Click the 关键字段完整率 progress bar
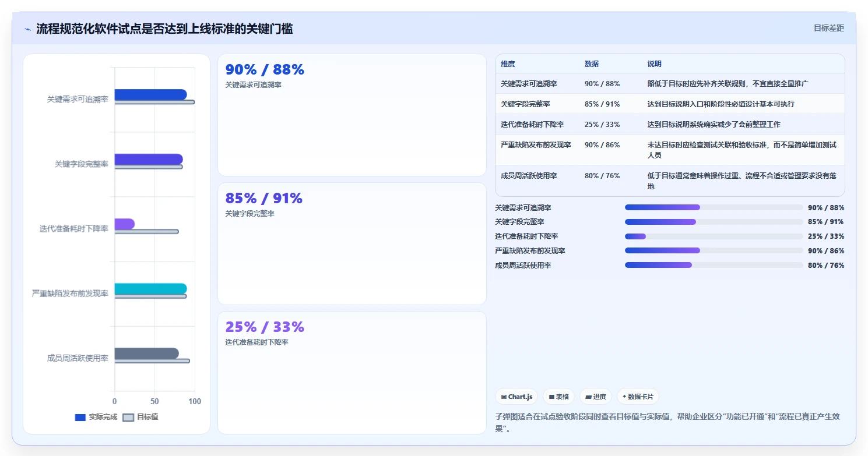This screenshot has width=868, height=456. pos(714,222)
